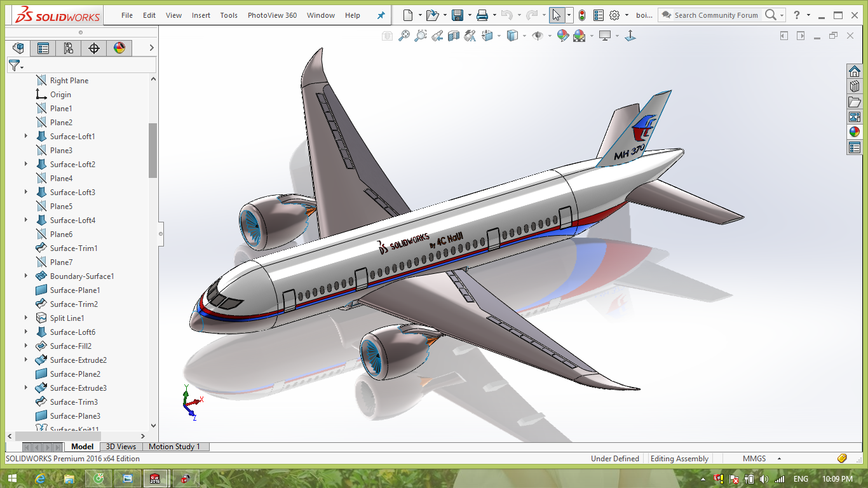Open Dynamic Annotation Views icon
The height and width of the screenshot is (488, 868).
pyautogui.click(x=470, y=36)
